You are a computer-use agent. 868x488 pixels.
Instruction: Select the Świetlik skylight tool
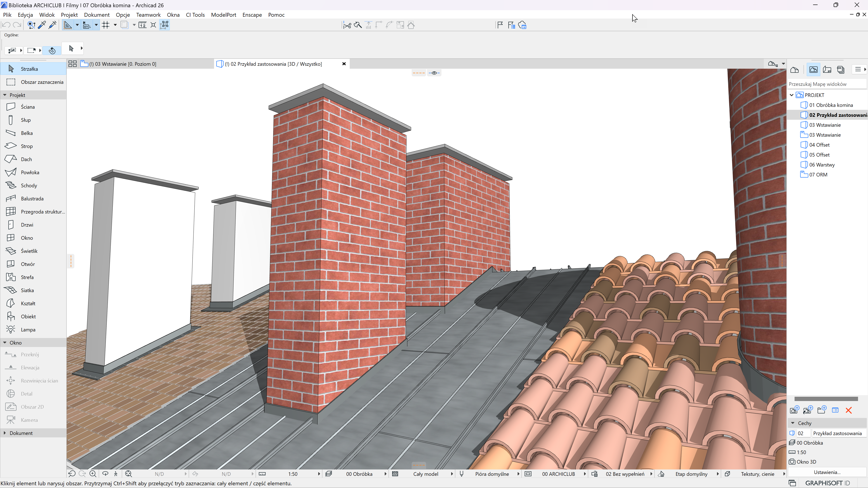point(29,251)
